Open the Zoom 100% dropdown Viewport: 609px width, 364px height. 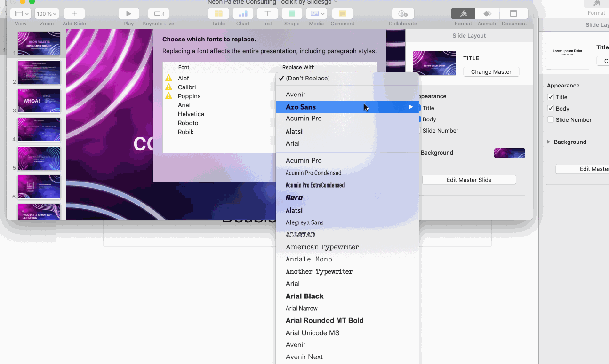click(47, 14)
